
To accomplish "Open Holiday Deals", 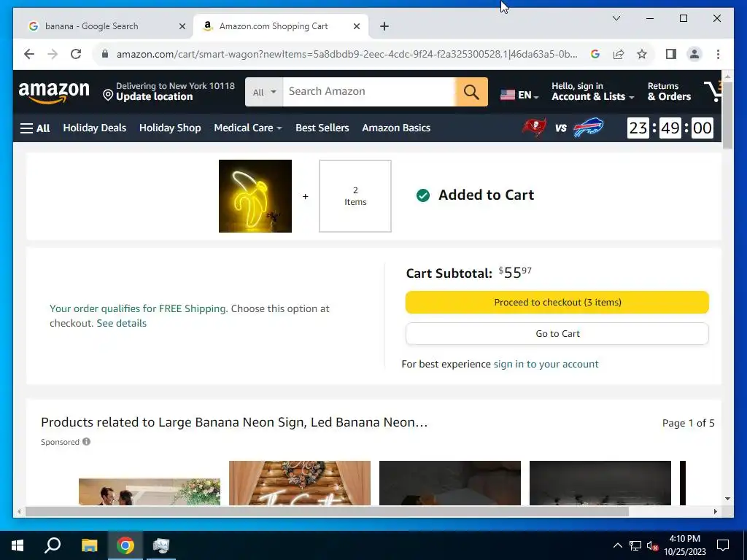I will coord(94,128).
